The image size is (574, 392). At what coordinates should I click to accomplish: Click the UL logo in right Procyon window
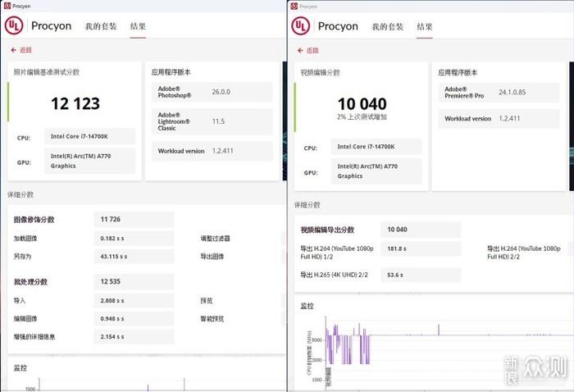pyautogui.click(x=301, y=26)
